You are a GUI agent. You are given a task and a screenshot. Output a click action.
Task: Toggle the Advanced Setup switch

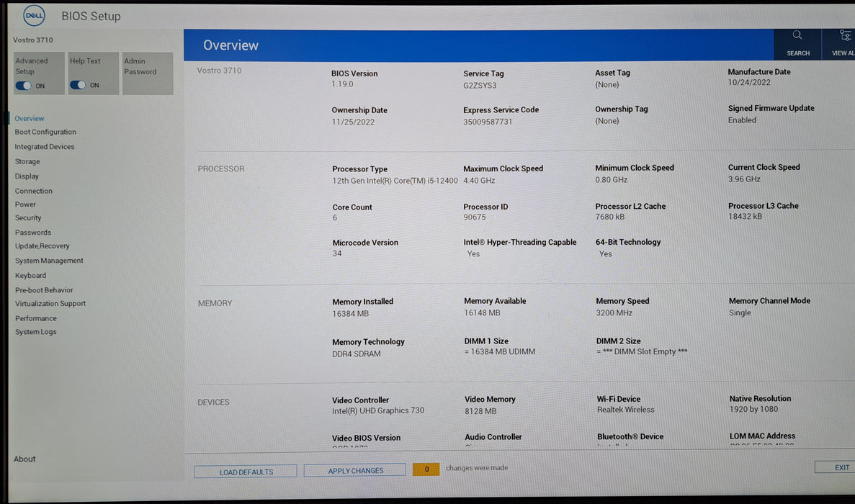pos(24,86)
